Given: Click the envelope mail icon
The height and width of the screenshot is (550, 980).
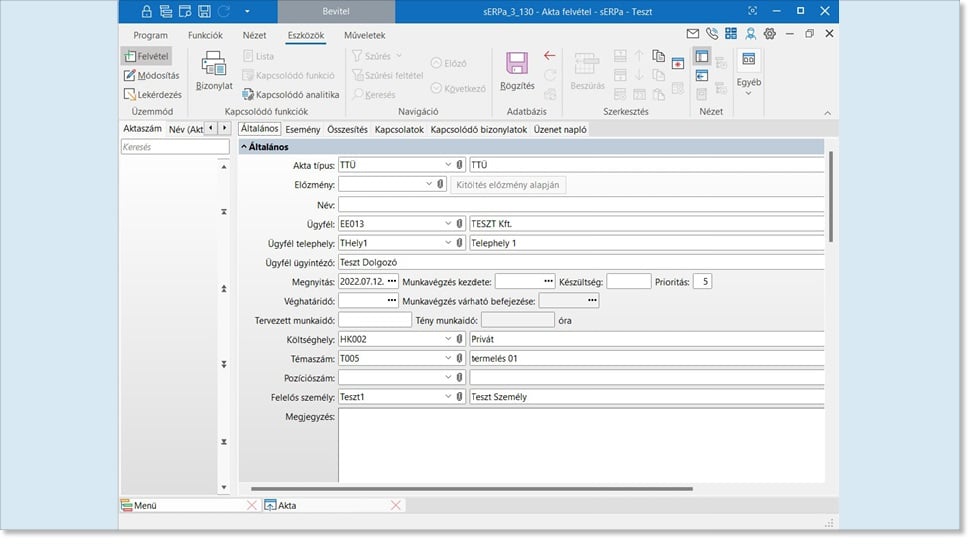Looking at the screenshot, I should pyautogui.click(x=692, y=34).
